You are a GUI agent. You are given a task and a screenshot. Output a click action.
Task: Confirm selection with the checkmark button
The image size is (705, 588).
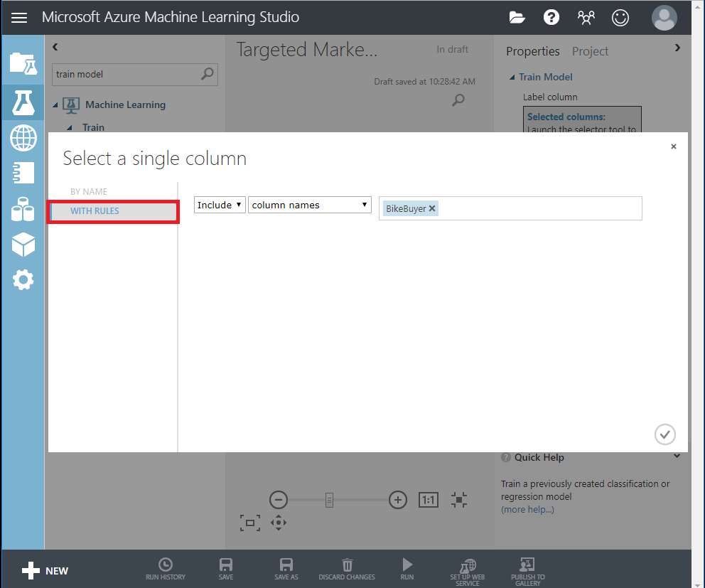[x=664, y=434]
